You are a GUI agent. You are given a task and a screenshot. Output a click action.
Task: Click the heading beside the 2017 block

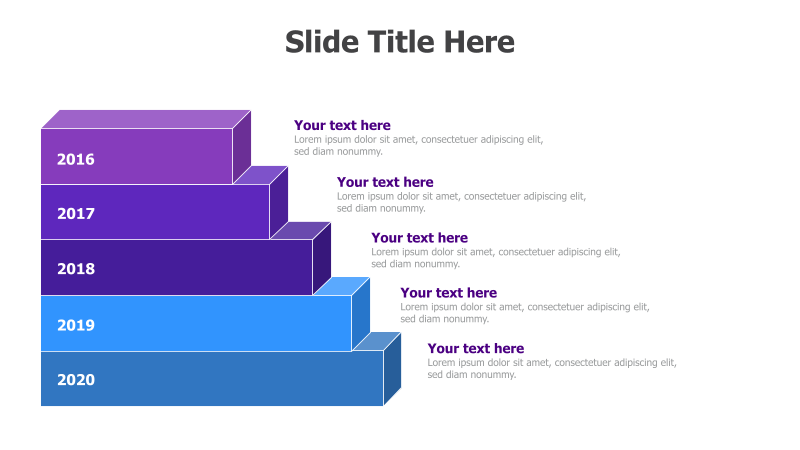pyautogui.click(x=385, y=182)
